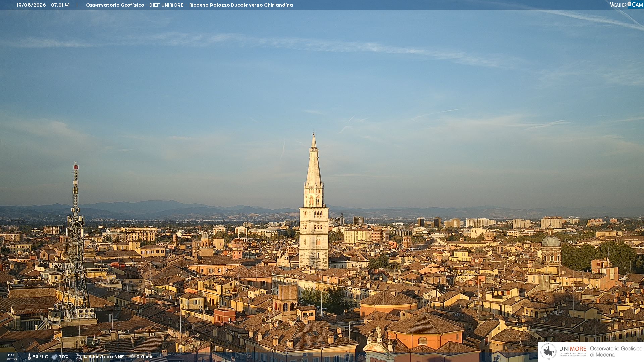Viewport: 644px width, 362px height.
Task: Click the white Ghirlandina bell tower
Action: pos(314,201)
